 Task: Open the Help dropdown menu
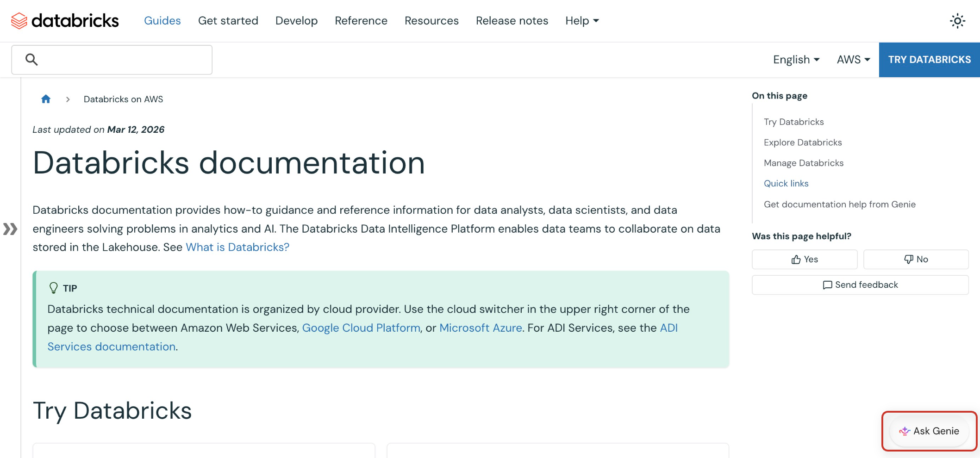(x=582, y=21)
